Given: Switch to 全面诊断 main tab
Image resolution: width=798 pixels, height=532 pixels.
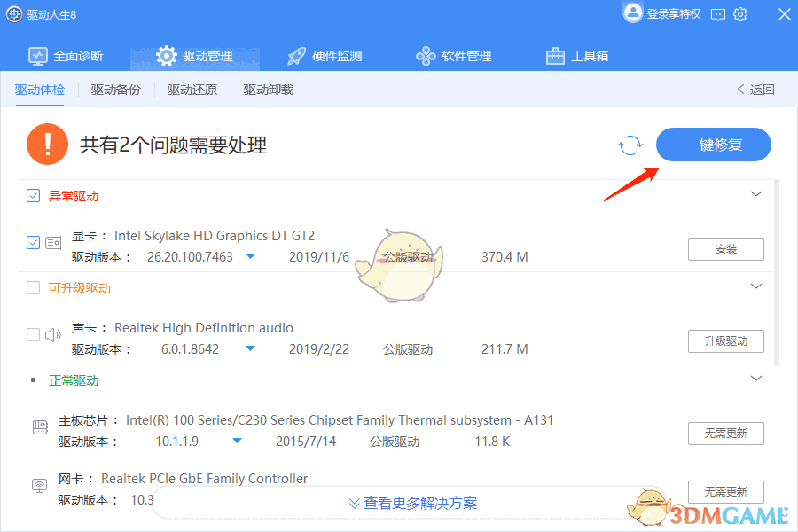Looking at the screenshot, I should [x=66, y=56].
